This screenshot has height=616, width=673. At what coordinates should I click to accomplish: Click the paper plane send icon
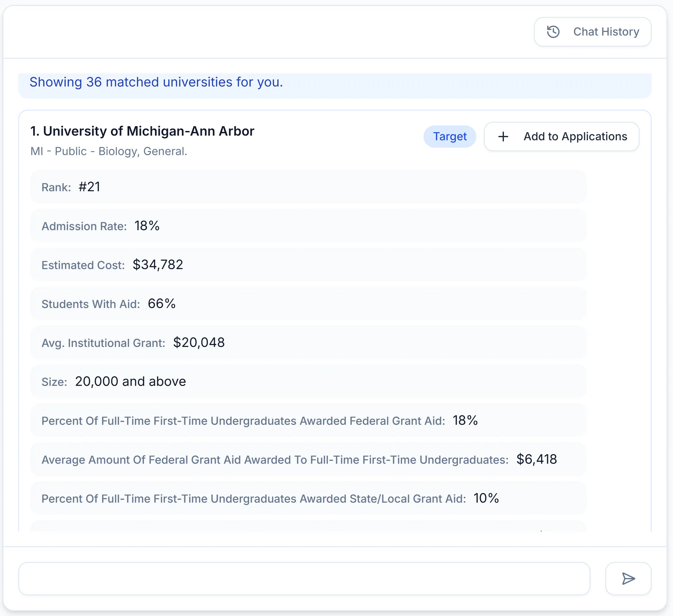[x=628, y=578]
